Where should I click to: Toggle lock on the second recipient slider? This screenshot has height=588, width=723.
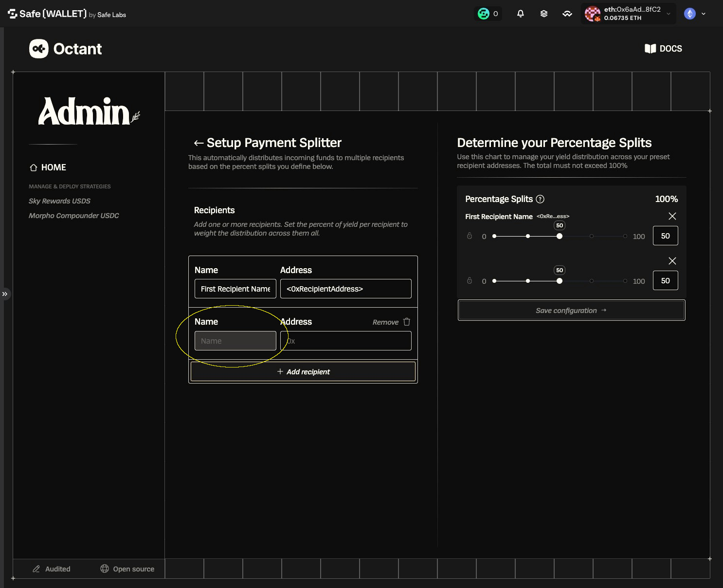470,281
